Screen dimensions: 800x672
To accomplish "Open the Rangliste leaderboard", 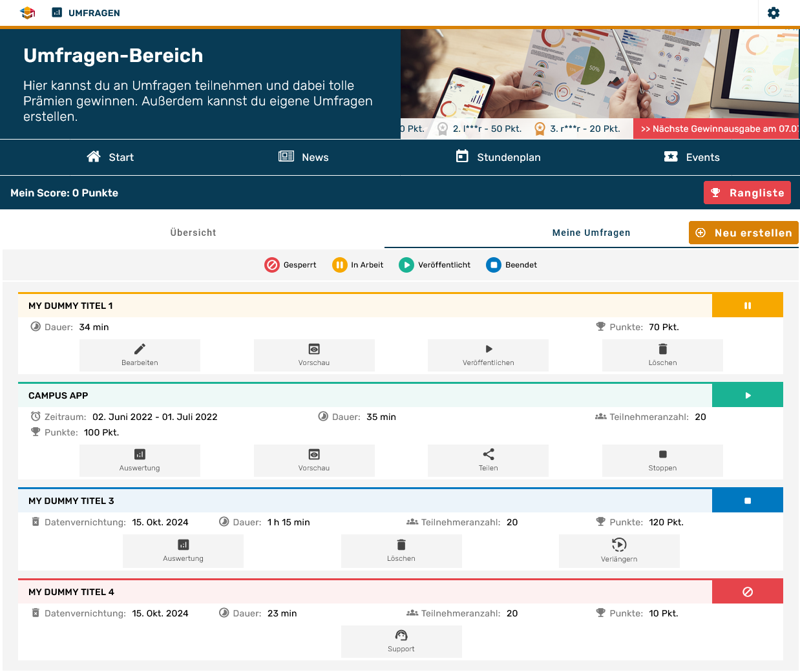I will [747, 192].
